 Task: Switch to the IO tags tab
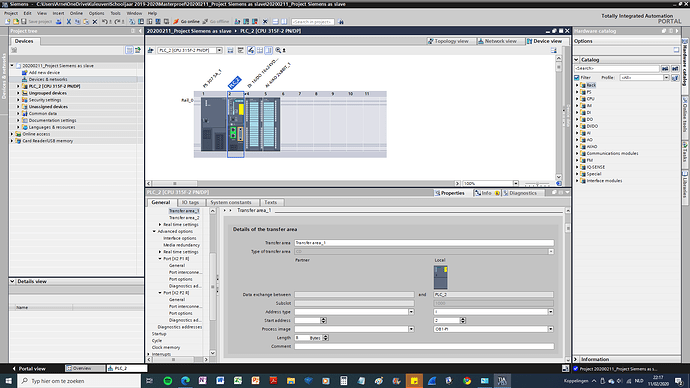190,202
